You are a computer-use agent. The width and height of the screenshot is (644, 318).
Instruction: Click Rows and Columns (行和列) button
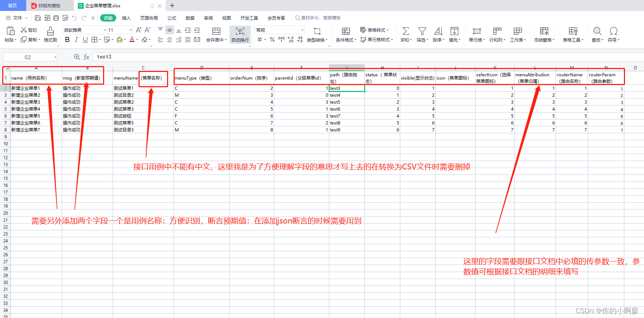point(497,35)
